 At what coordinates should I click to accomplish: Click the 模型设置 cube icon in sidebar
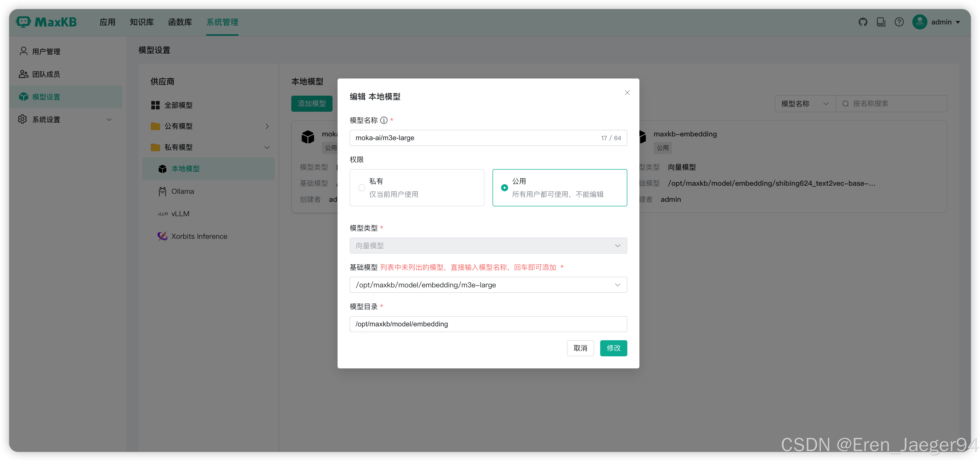tap(24, 97)
